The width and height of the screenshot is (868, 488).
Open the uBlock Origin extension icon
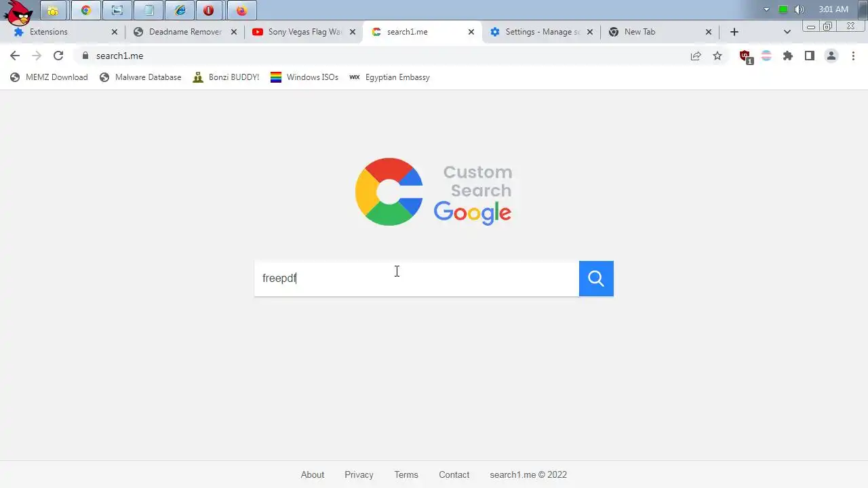point(745,56)
